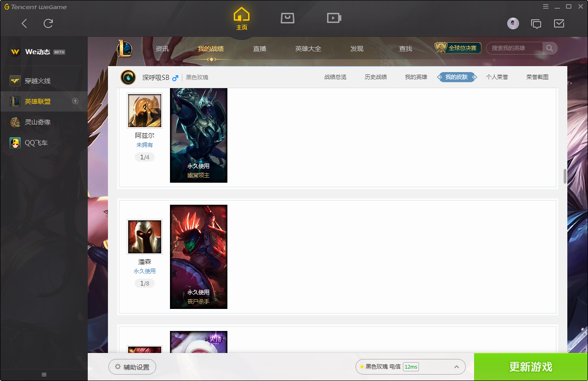Expand the 黑色玫瑰 电信 server selector

pyautogui.click(x=411, y=367)
